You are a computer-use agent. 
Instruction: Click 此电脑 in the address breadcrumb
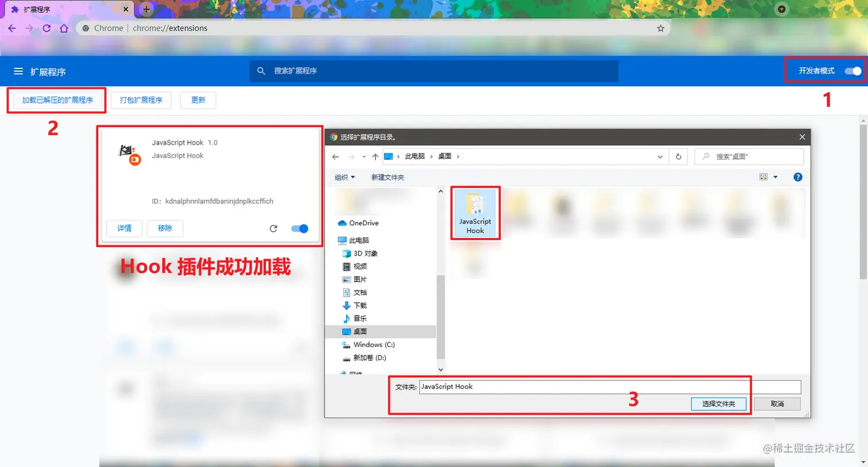coord(414,156)
